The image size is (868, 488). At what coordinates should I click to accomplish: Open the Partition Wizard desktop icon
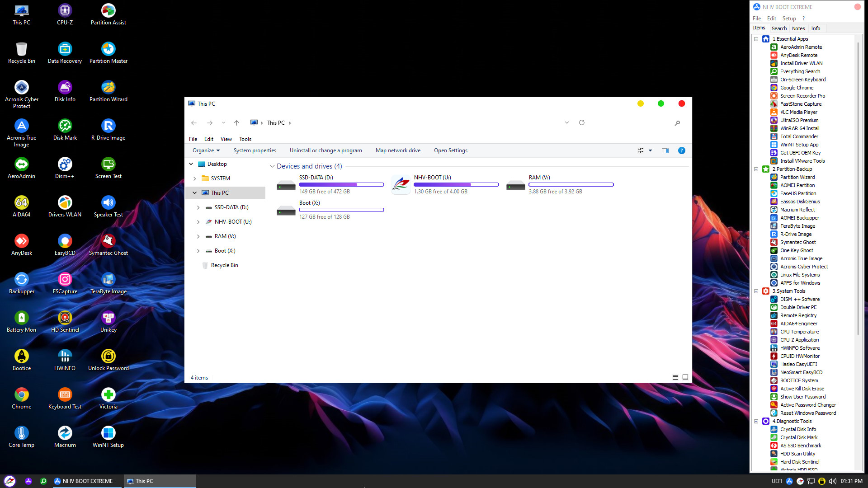click(x=108, y=88)
